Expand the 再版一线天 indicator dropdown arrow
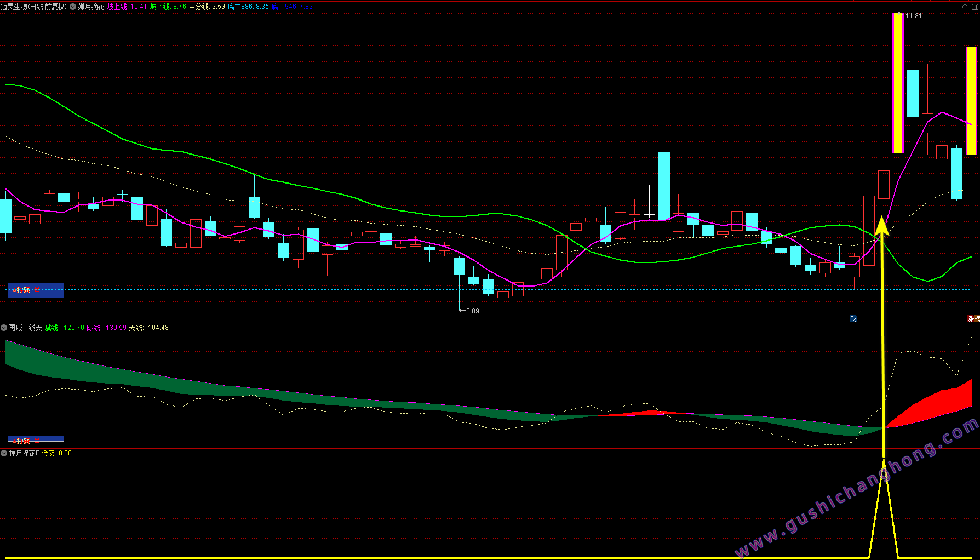This screenshot has height=560, width=980. [4, 328]
